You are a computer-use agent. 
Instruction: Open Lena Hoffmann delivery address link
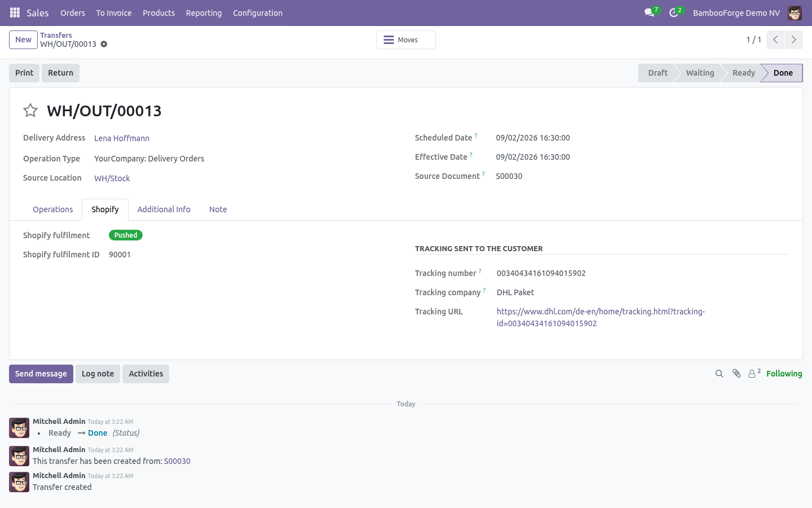pos(122,138)
